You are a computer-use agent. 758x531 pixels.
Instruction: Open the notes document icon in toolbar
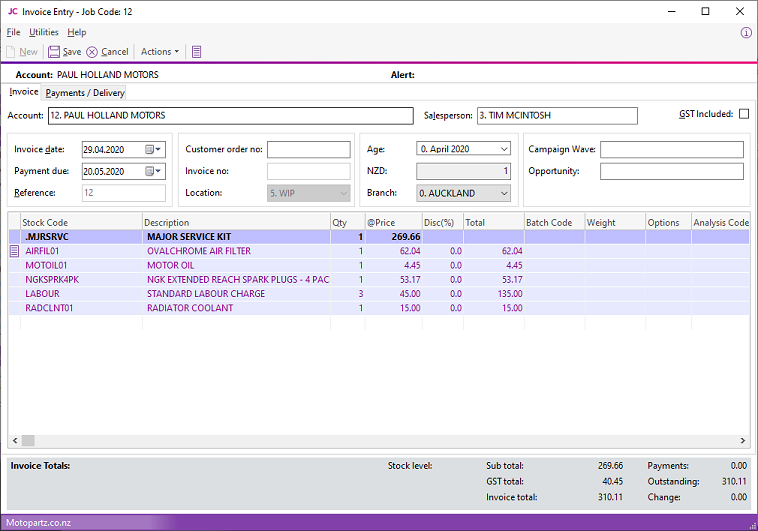click(x=197, y=52)
